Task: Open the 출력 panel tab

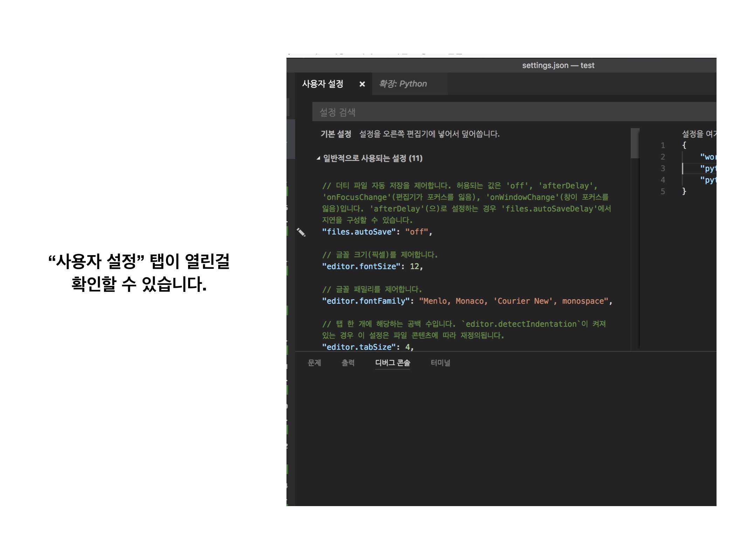Action: [x=348, y=363]
